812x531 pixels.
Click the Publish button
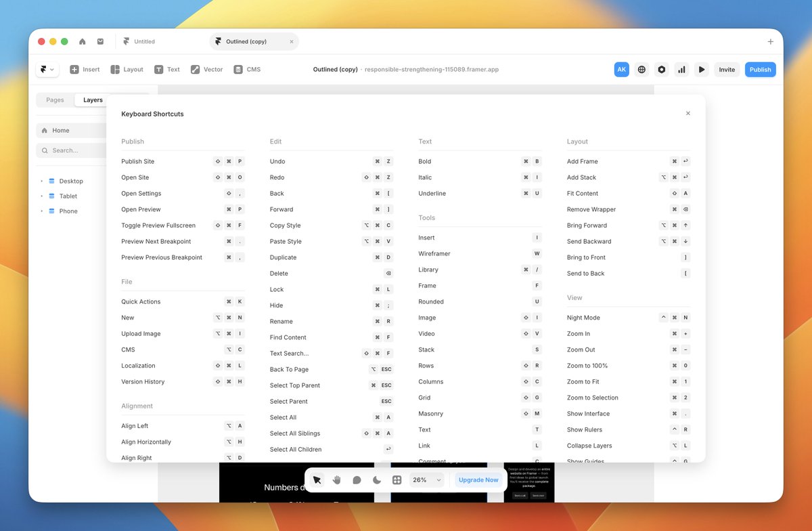point(761,69)
